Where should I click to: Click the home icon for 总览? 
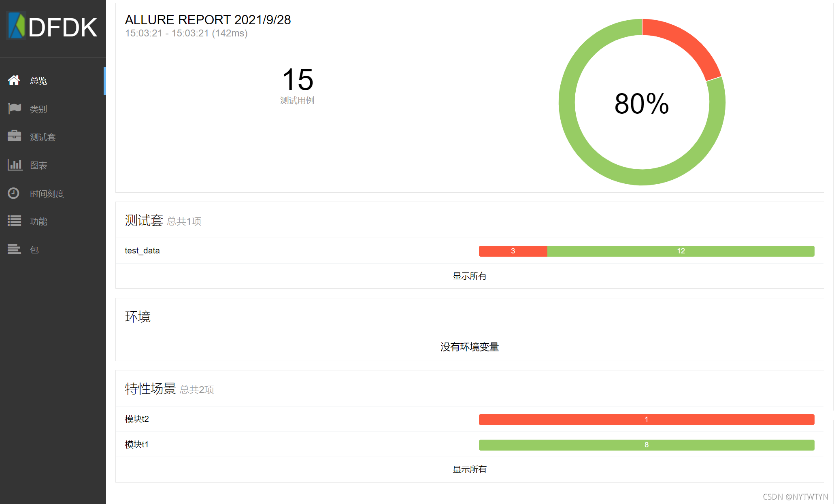tap(14, 80)
